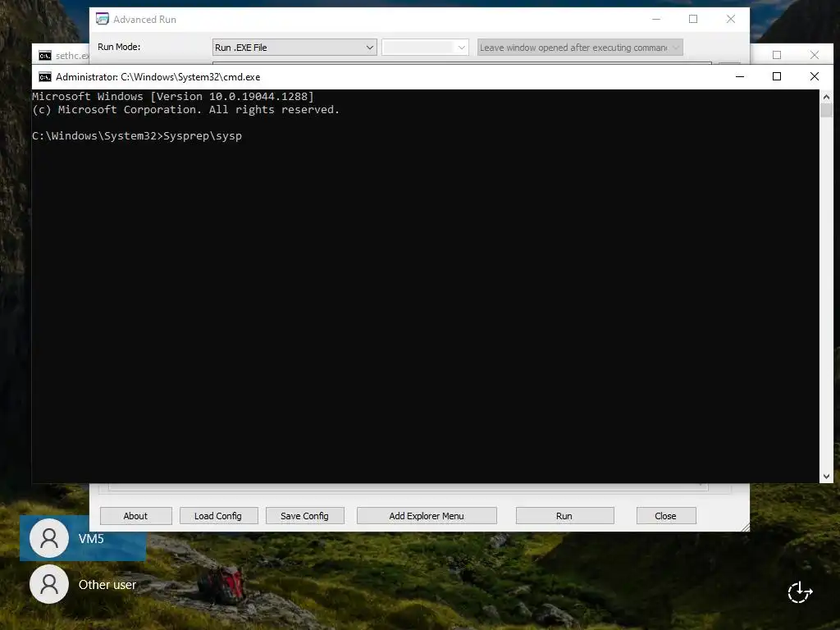Click the cmd scrollbar up arrow
This screenshot has height=630, width=840.
click(826, 97)
